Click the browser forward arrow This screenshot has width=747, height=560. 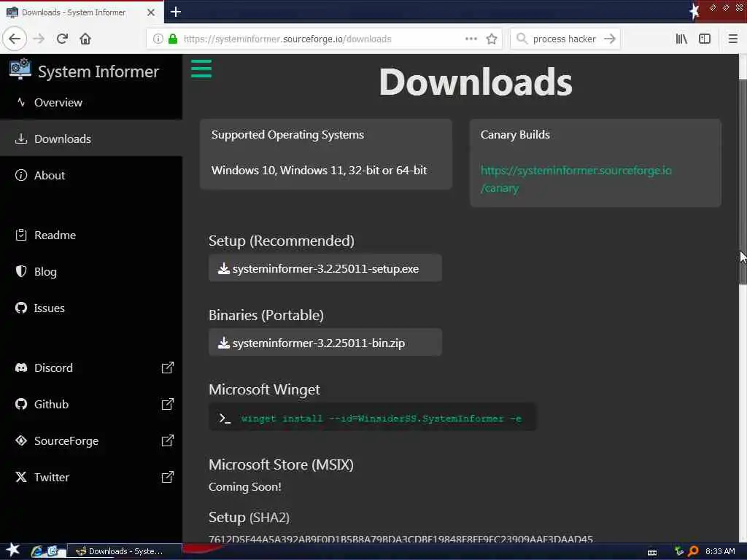pos(39,39)
